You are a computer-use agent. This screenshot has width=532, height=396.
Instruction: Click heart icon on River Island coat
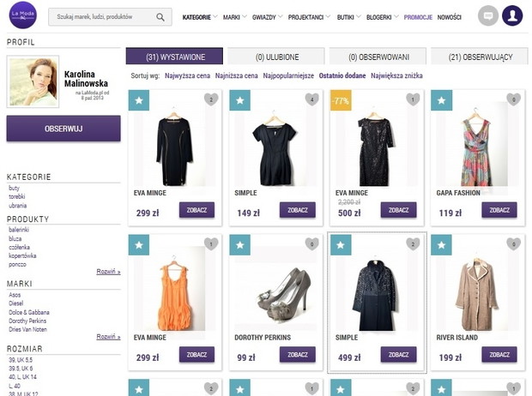pos(513,243)
